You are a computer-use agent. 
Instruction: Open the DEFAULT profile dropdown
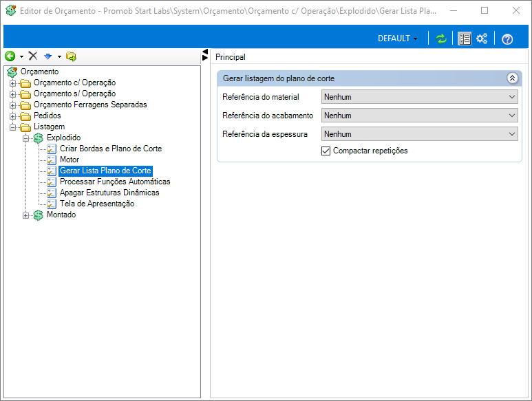point(397,39)
